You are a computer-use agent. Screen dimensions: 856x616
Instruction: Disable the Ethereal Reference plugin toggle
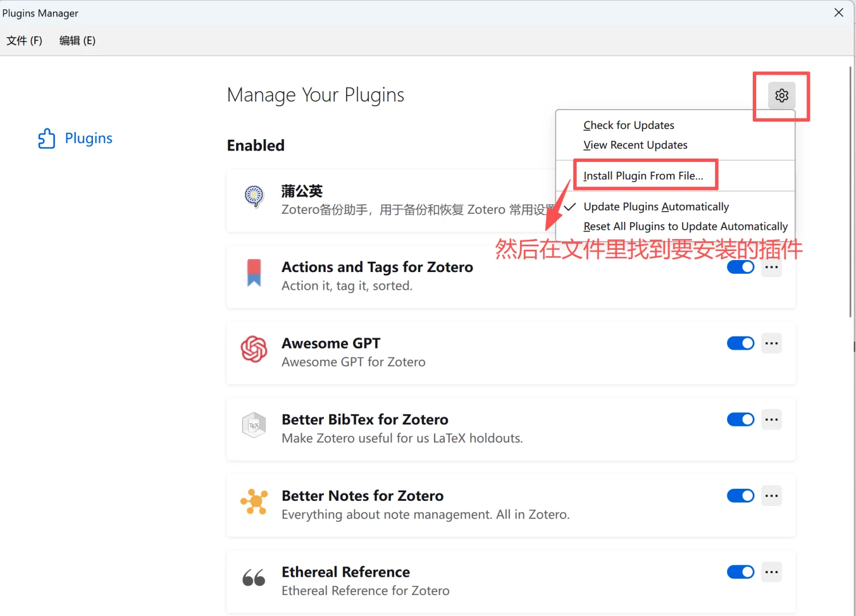(x=740, y=572)
